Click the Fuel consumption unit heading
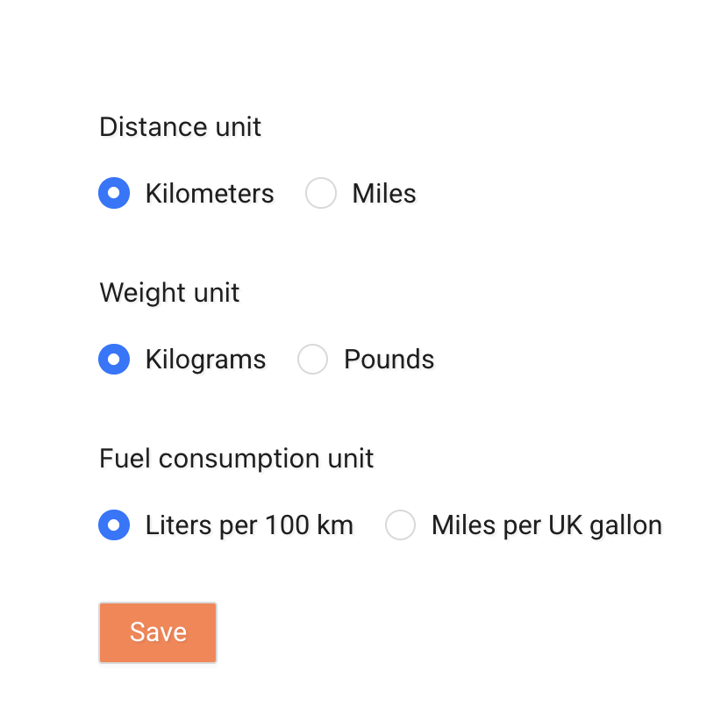This screenshot has height=728, width=728. click(x=235, y=458)
